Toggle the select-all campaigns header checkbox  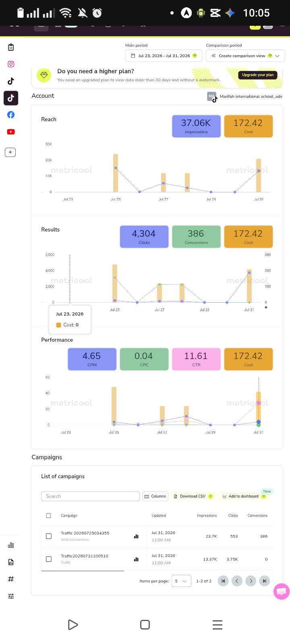[x=49, y=516]
